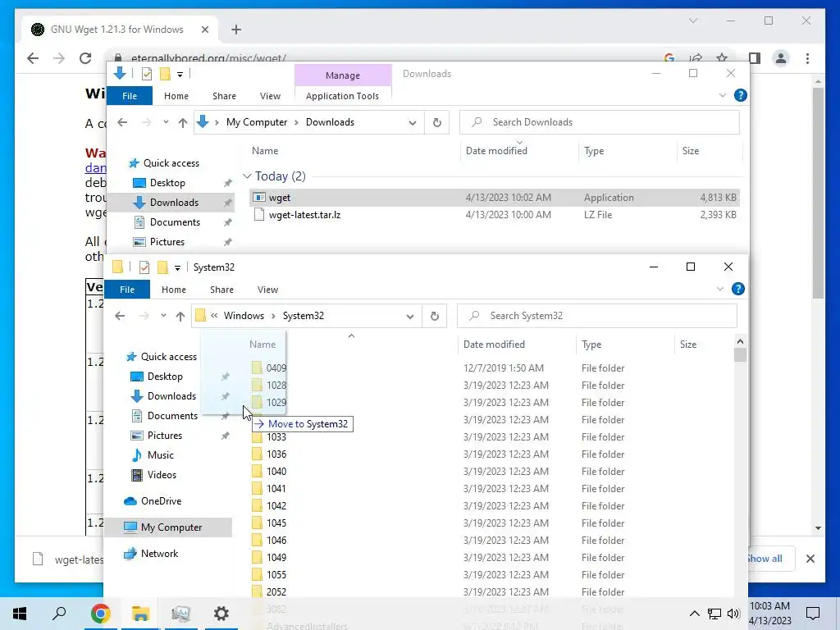840x630 pixels.
Task: Open the notification center
Action: pyautogui.click(x=813, y=614)
